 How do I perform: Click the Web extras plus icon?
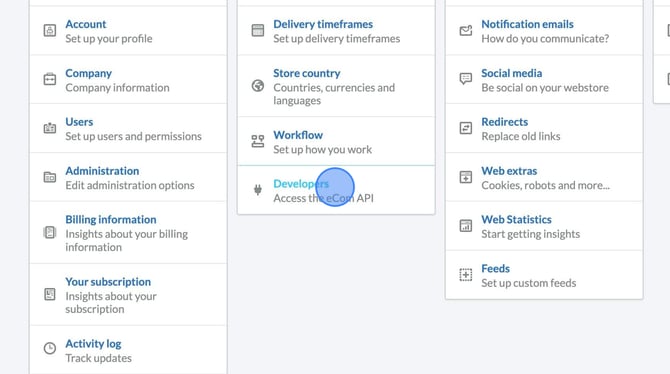coord(466,177)
